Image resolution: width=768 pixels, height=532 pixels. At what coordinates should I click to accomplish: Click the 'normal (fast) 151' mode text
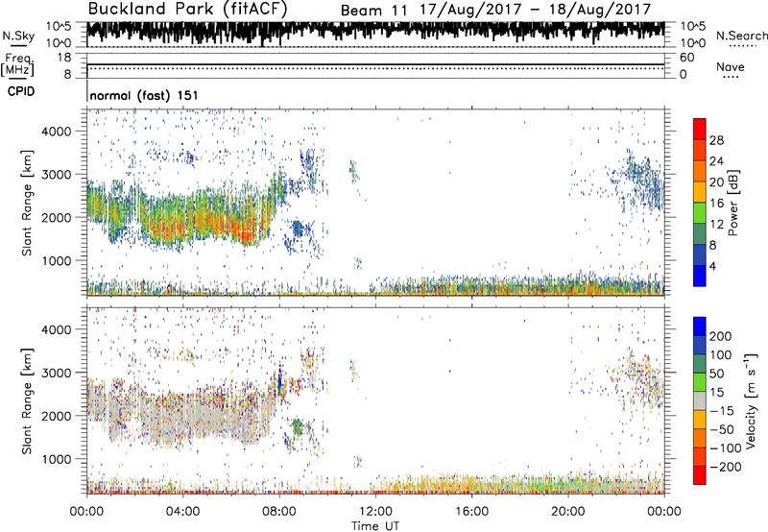[144, 95]
